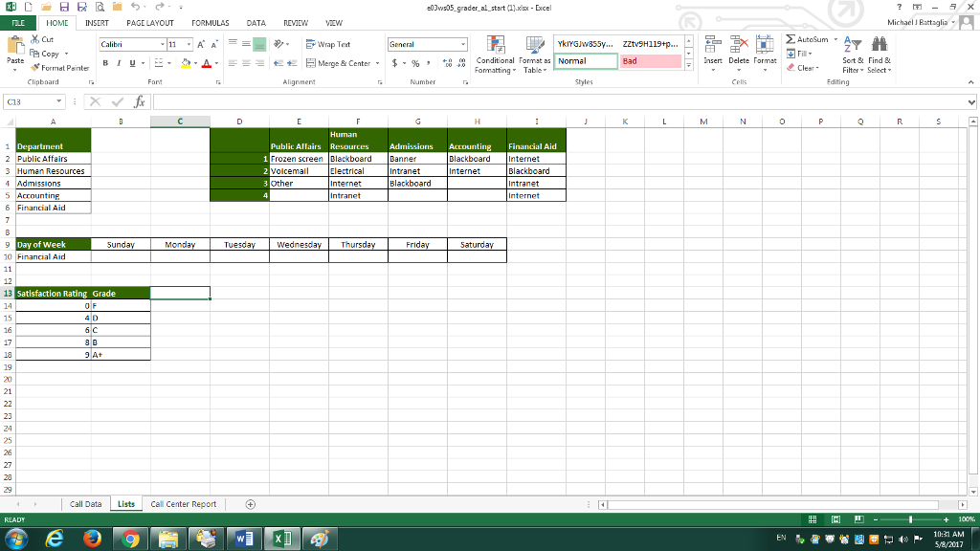
Task: Click the AutoSum sigma icon
Action: pyautogui.click(x=790, y=40)
